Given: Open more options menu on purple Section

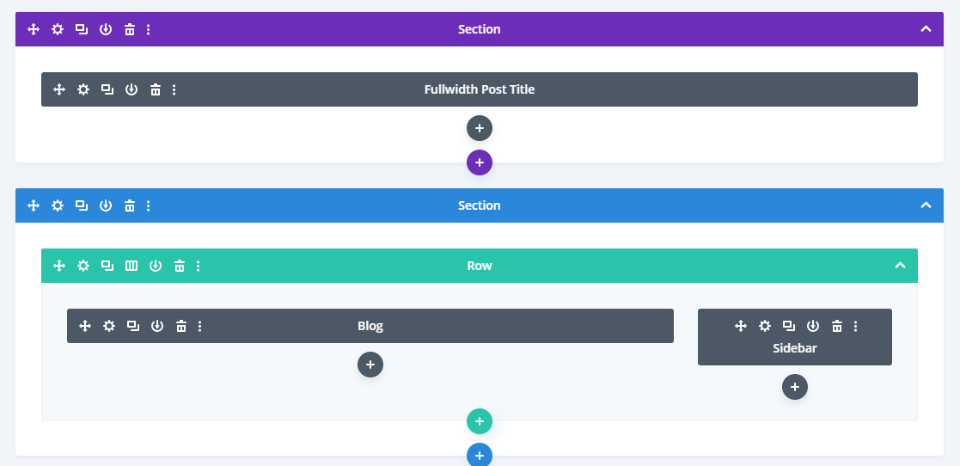Looking at the screenshot, I should tap(148, 29).
